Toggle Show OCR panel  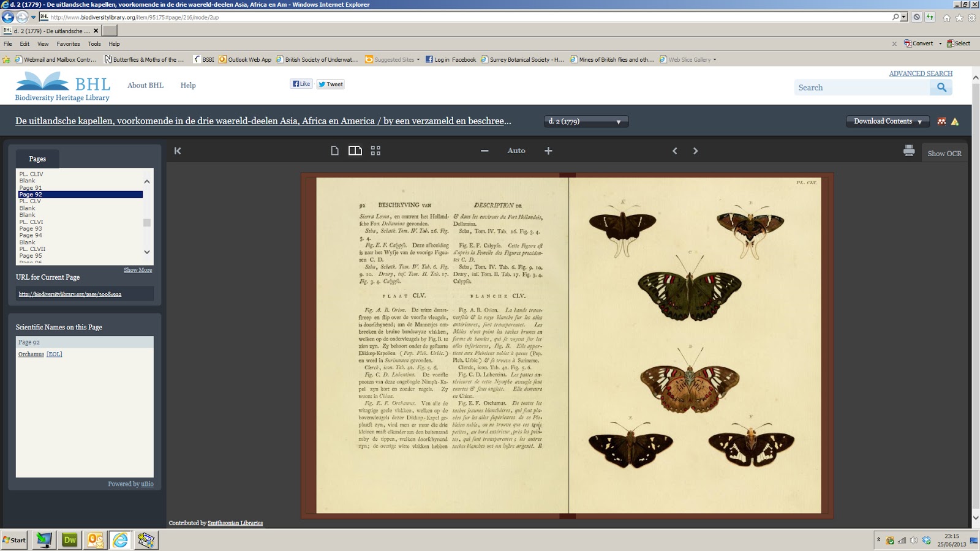coord(944,154)
